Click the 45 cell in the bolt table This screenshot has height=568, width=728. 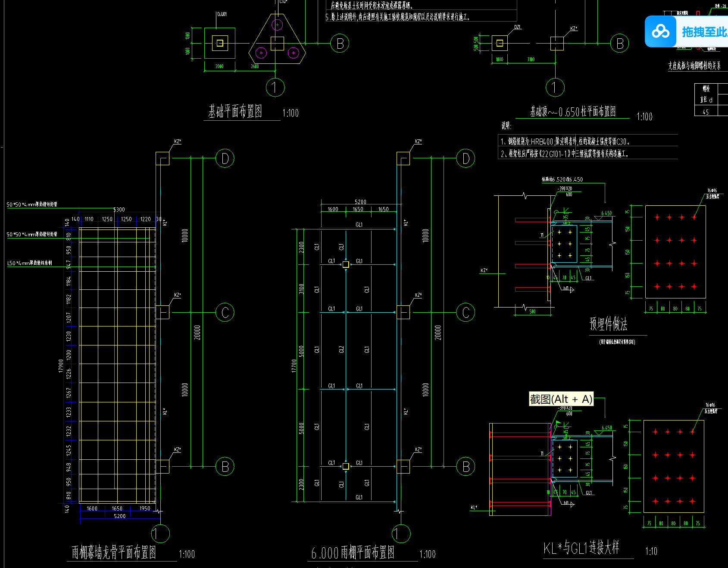(706, 112)
